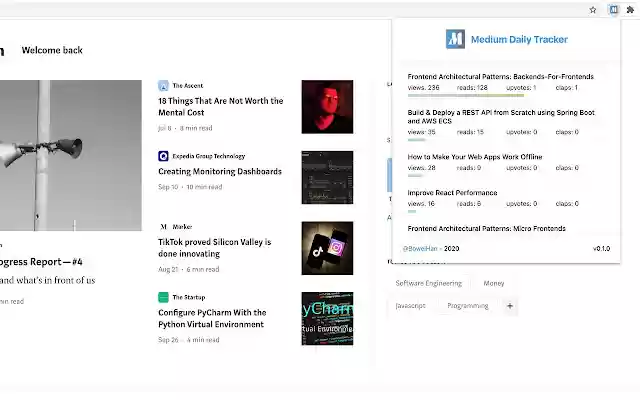Click views: 28 stat

pos(421,168)
